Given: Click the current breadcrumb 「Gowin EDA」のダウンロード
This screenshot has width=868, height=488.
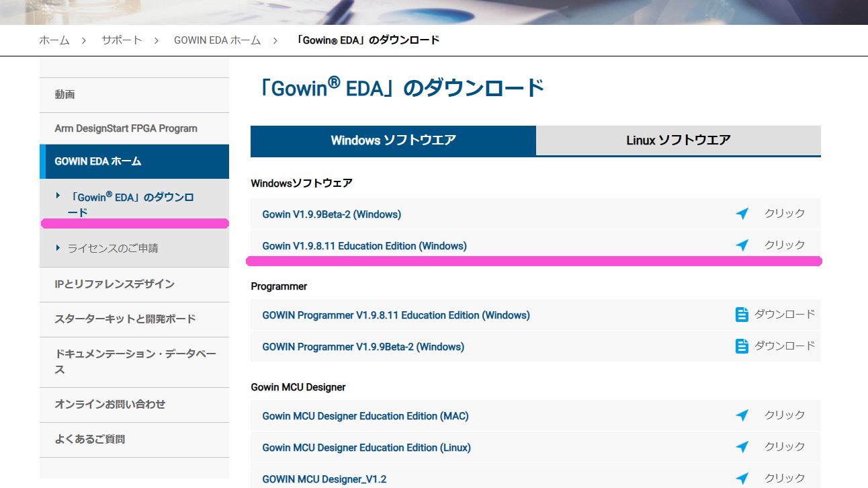Looking at the screenshot, I should (368, 40).
